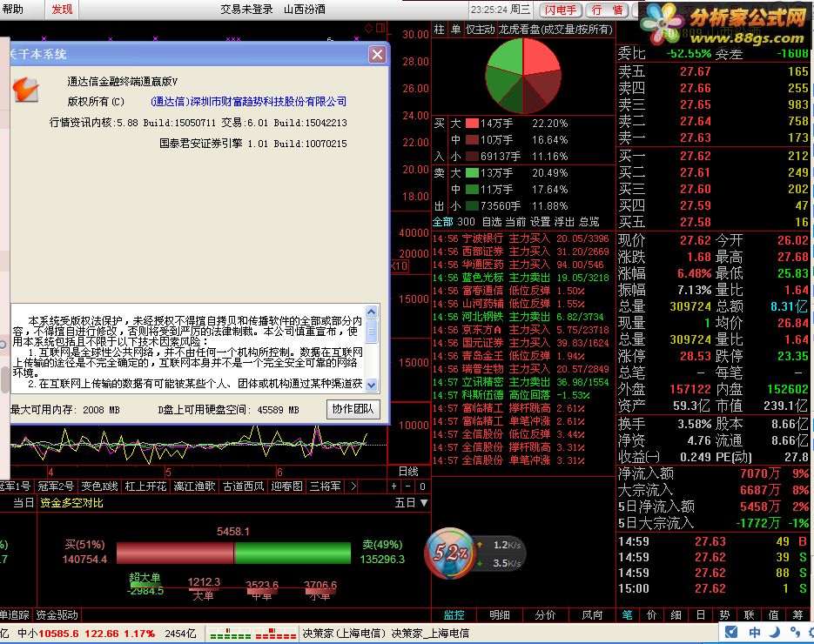The width and height of the screenshot is (814, 644).
Task: Click the 中 Chinese input mode icon
Action: tap(754, 632)
